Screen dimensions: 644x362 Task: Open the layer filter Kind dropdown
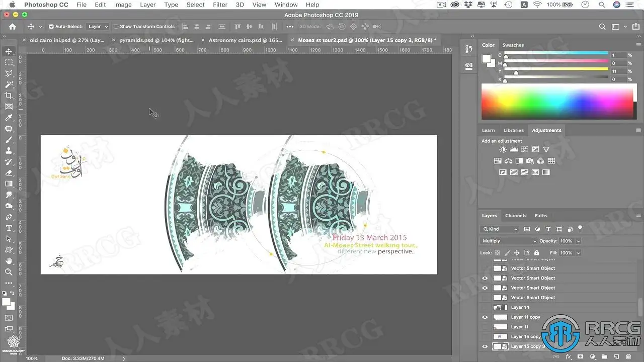pos(500,229)
